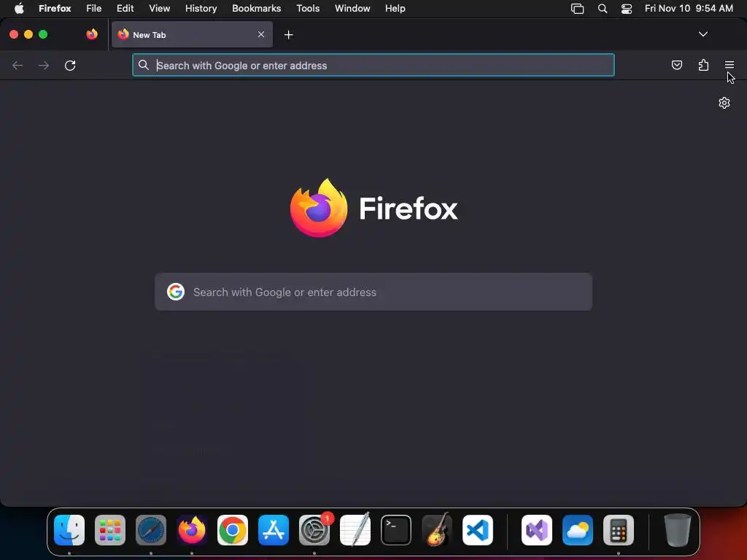Click the Google logo in search box
The image size is (747, 560).
coord(175,292)
